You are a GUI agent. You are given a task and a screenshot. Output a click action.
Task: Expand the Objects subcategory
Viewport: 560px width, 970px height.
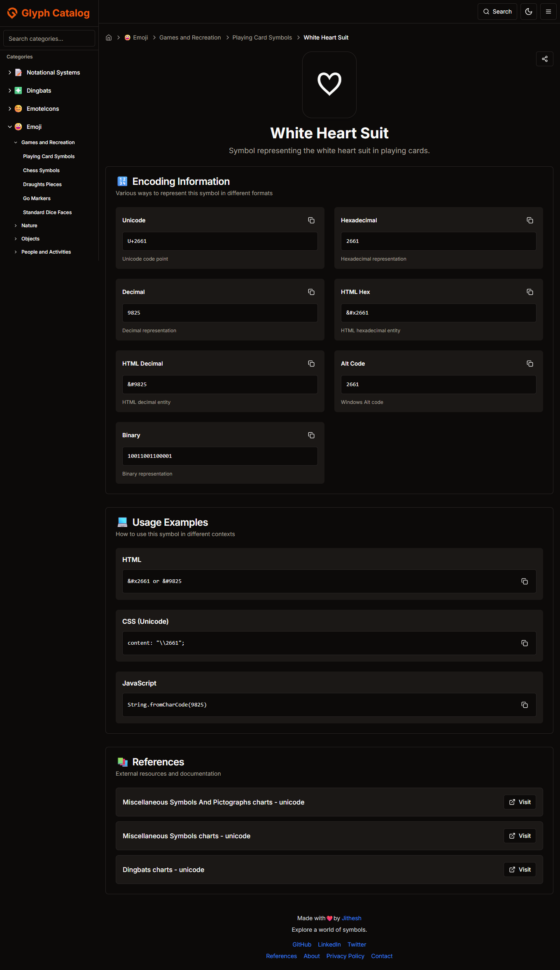coord(16,239)
